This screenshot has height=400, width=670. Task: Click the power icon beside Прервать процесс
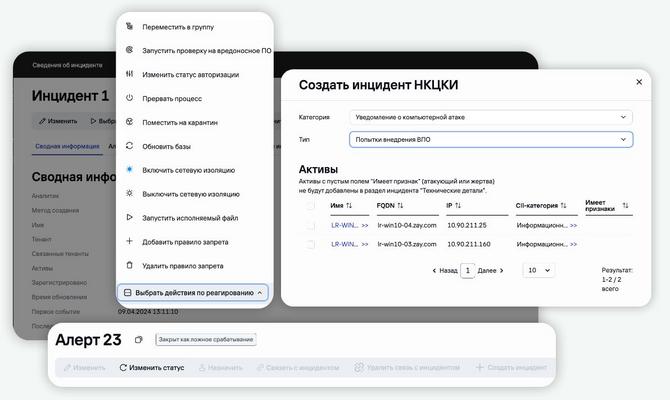(x=129, y=98)
